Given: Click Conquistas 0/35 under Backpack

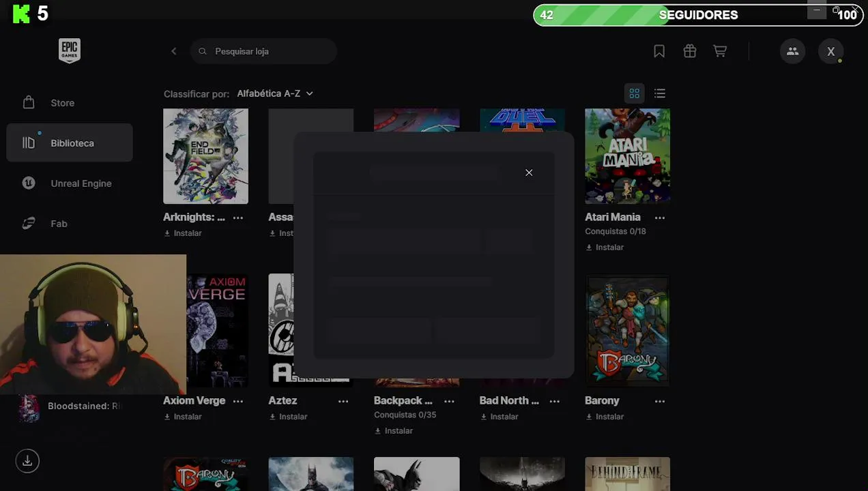Looking at the screenshot, I should (405, 415).
